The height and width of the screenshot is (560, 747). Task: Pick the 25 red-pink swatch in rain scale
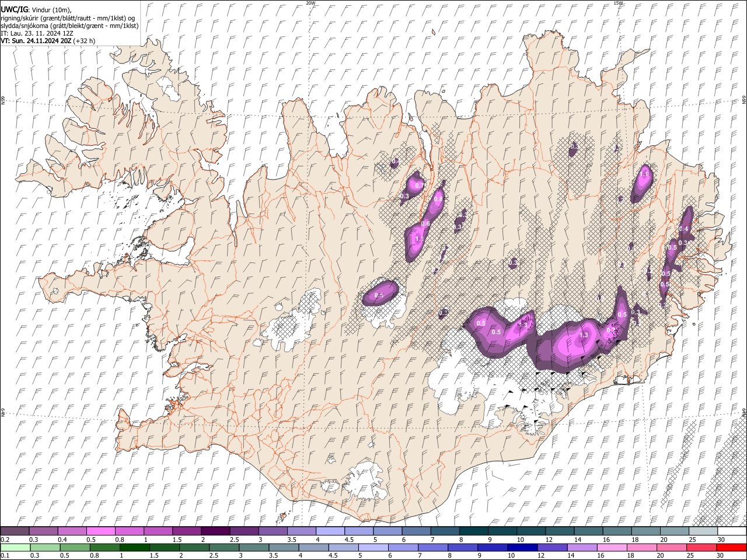[701, 547]
